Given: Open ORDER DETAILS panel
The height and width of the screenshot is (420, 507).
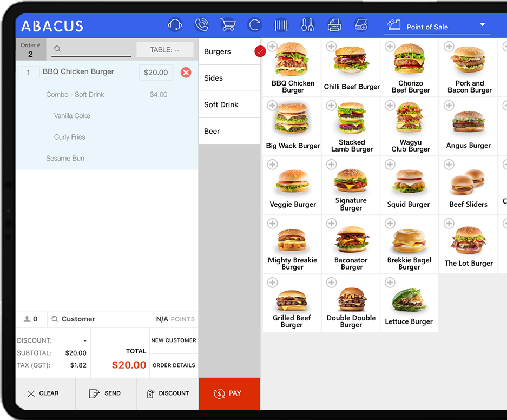Looking at the screenshot, I should tap(174, 365).
